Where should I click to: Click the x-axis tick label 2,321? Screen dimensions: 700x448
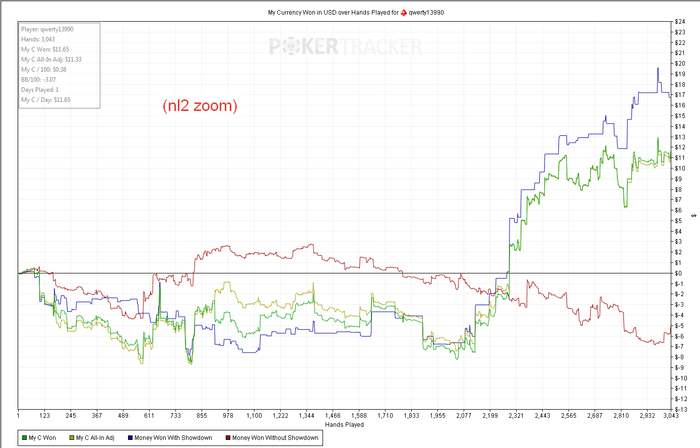pyautogui.click(x=516, y=415)
